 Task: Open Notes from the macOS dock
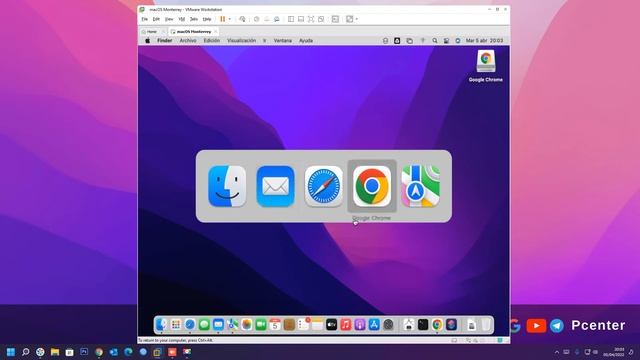[318, 325]
